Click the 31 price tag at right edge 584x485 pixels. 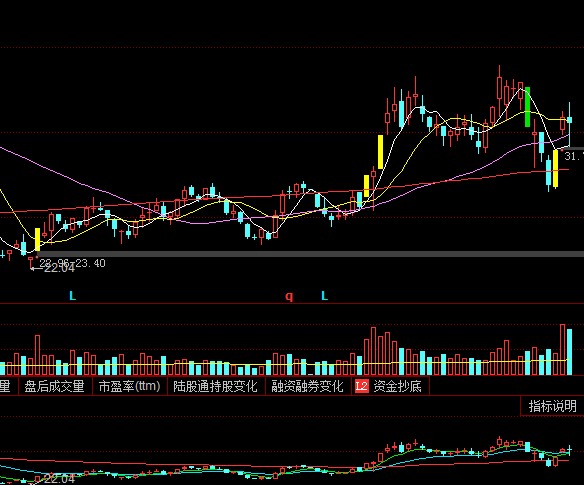[574, 156]
